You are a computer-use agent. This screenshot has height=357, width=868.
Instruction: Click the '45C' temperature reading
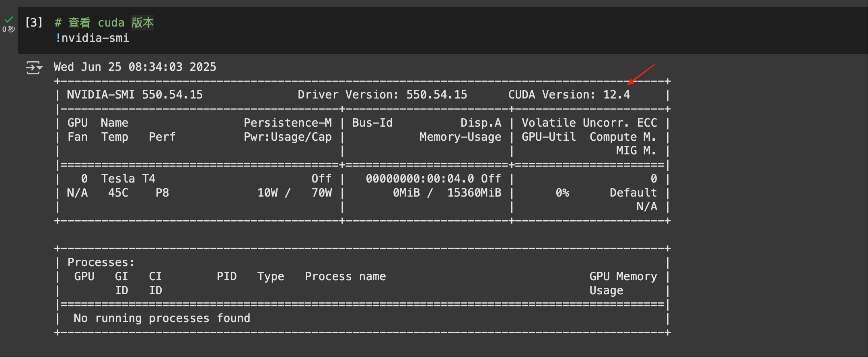pos(118,193)
